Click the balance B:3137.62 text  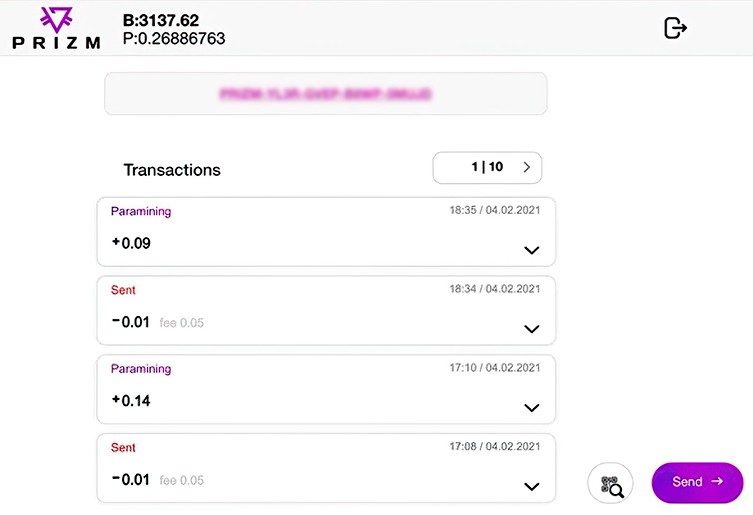point(161,20)
